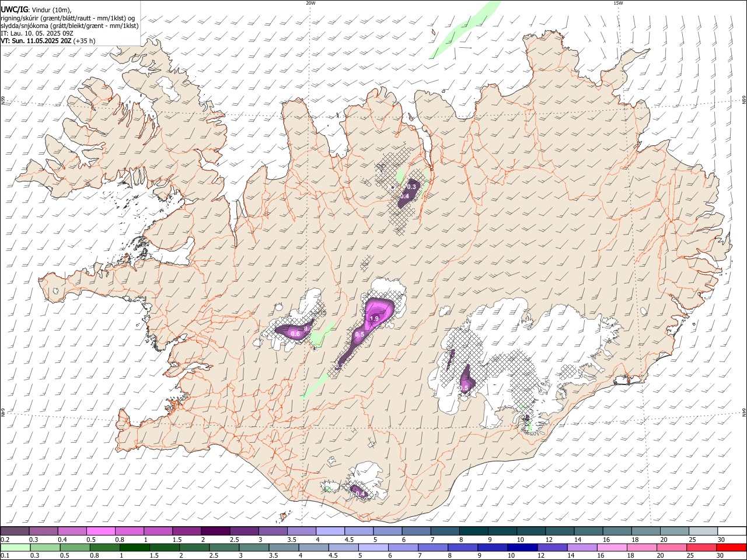Select upper scale dark purple swatch starting at 2
Image resolution: width=747 pixels, height=560 pixels.
(215, 531)
